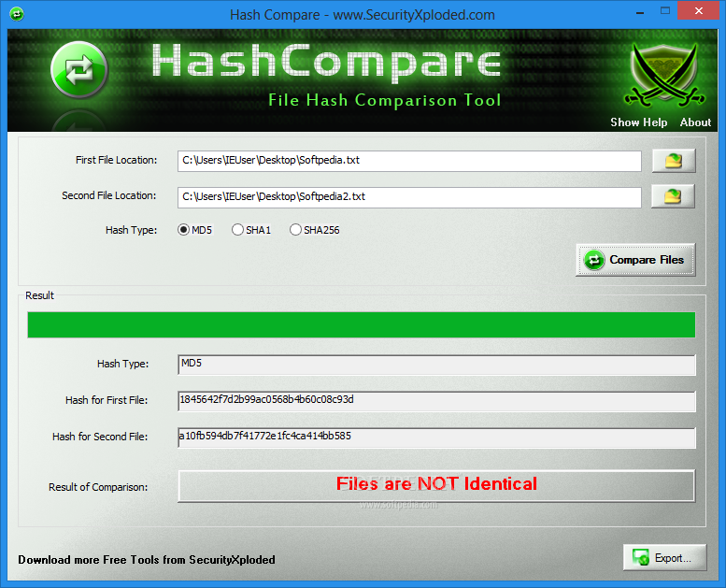Open the About link
Viewport: 726px width, 588px height.
[x=695, y=122]
